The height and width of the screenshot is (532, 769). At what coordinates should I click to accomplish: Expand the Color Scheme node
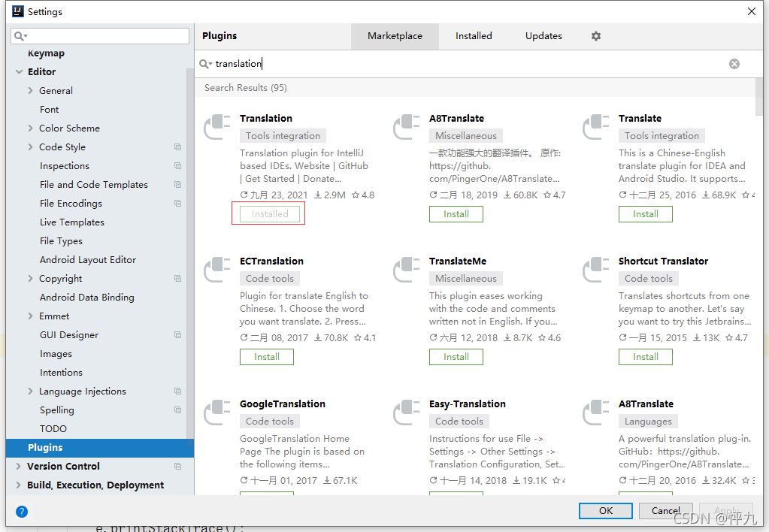pos(30,128)
